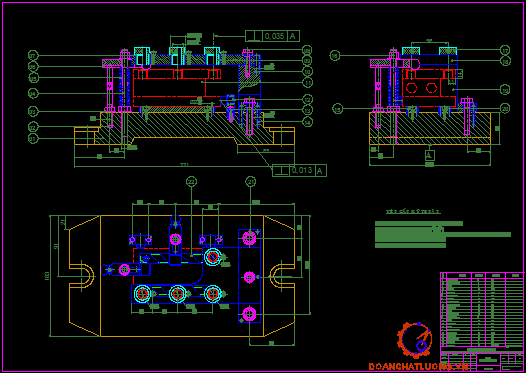Click balloon 17 on the side view

[505, 50]
